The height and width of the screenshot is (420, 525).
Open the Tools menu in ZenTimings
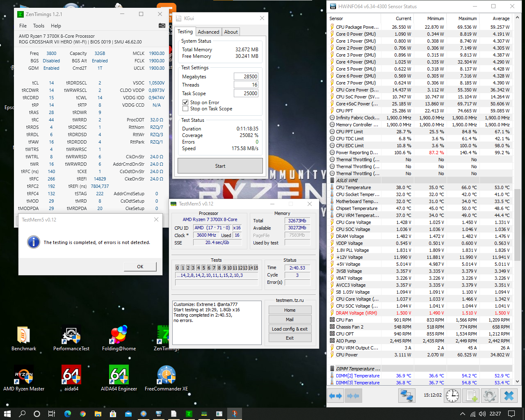[39, 25]
